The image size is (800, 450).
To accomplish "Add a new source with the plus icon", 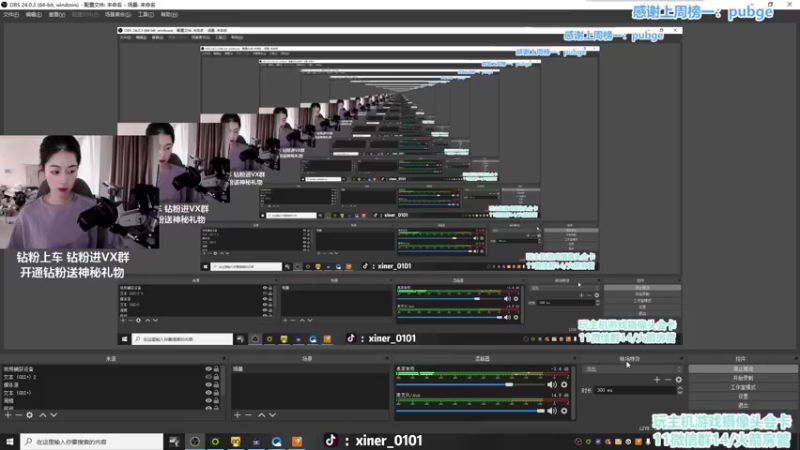I will tap(8, 415).
